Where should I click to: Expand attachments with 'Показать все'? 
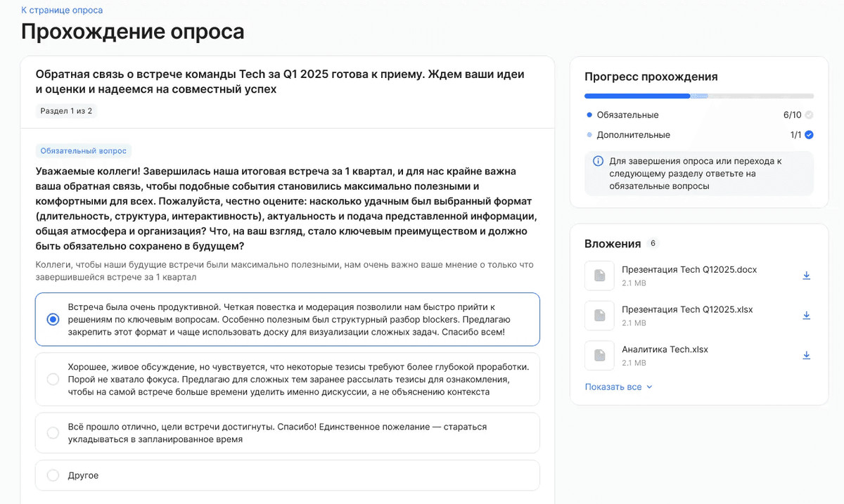tap(613, 387)
